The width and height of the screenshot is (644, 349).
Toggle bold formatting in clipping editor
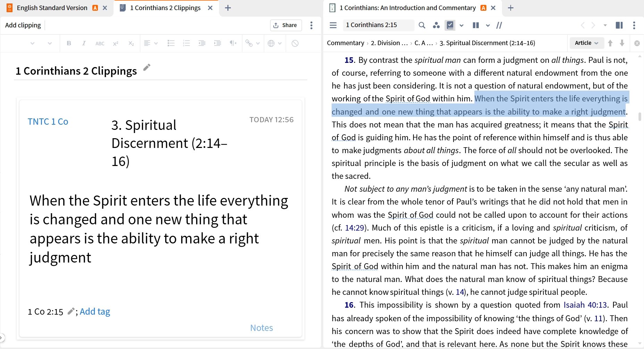coord(69,43)
